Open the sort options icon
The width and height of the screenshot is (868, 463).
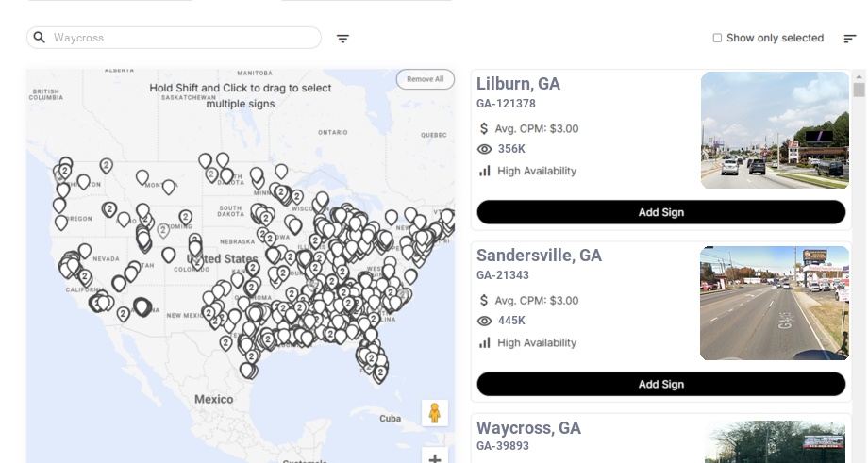coord(850,39)
